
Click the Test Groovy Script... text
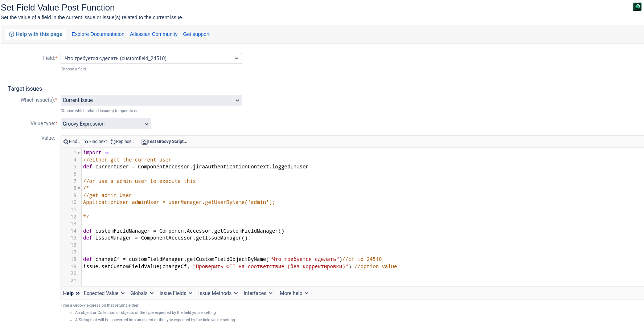click(167, 142)
